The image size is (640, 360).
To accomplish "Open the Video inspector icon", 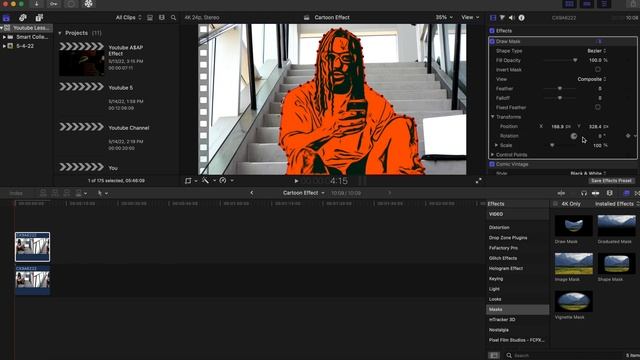I will pos(493,18).
